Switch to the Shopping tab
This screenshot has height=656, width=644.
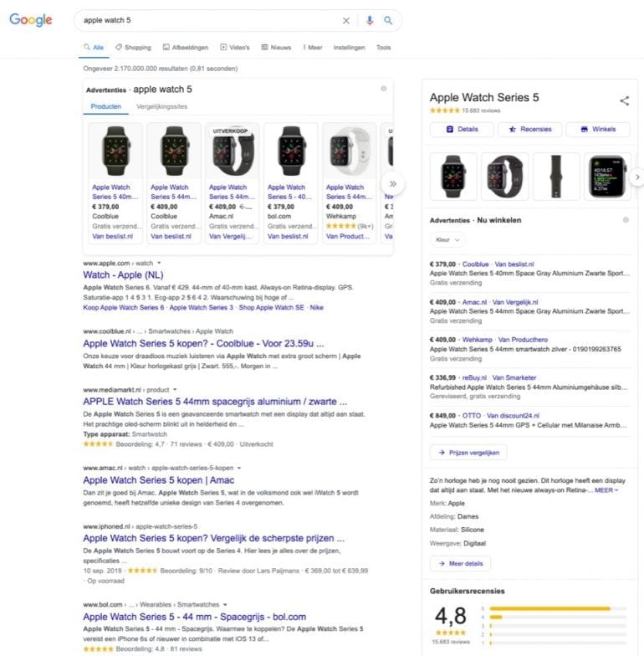point(134,47)
